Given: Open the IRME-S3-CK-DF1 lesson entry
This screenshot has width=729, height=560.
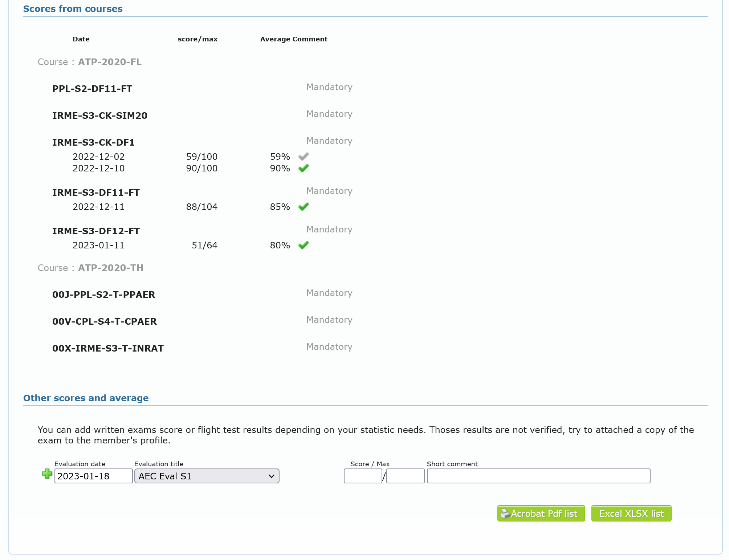Looking at the screenshot, I should (x=93, y=142).
